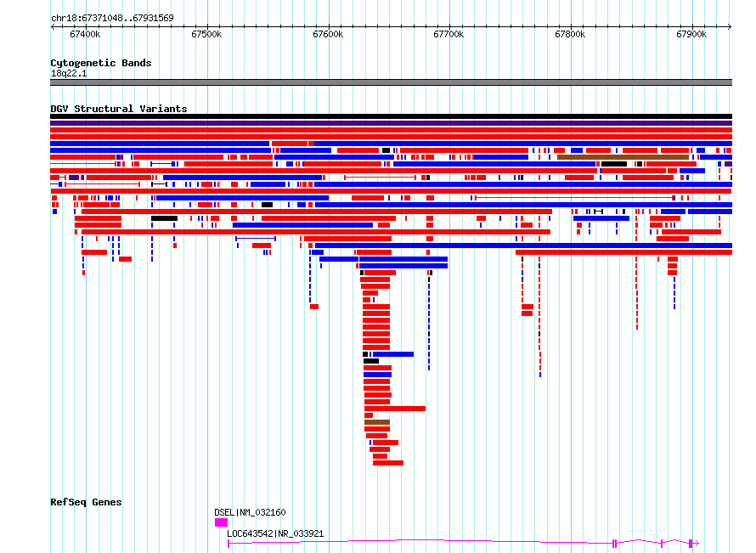Click the chr18:67371048..67931569 coordinate label

[112, 19]
